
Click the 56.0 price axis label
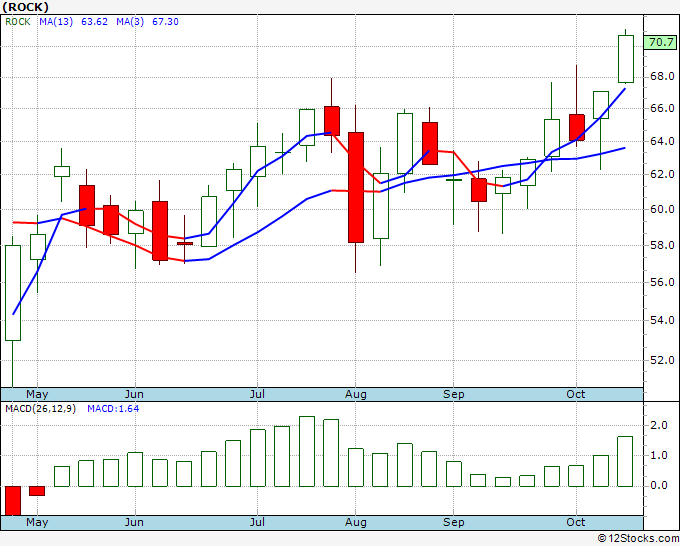tap(662, 282)
